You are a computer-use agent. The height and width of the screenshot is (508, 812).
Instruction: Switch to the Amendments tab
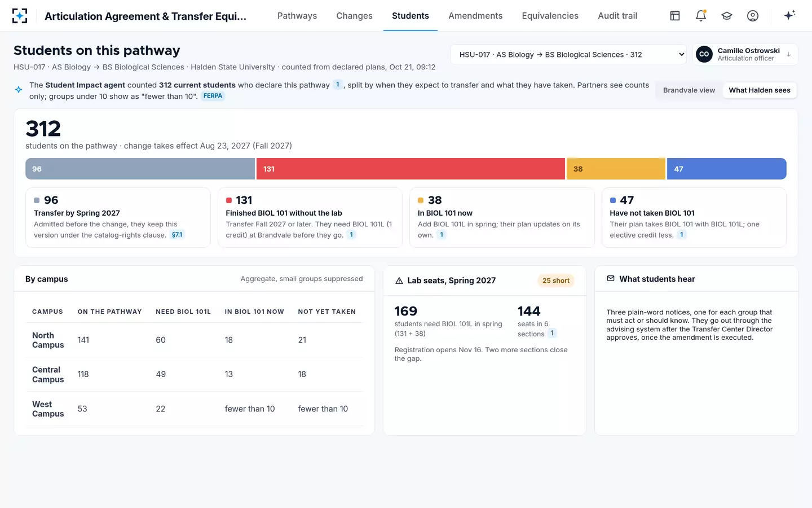point(475,16)
